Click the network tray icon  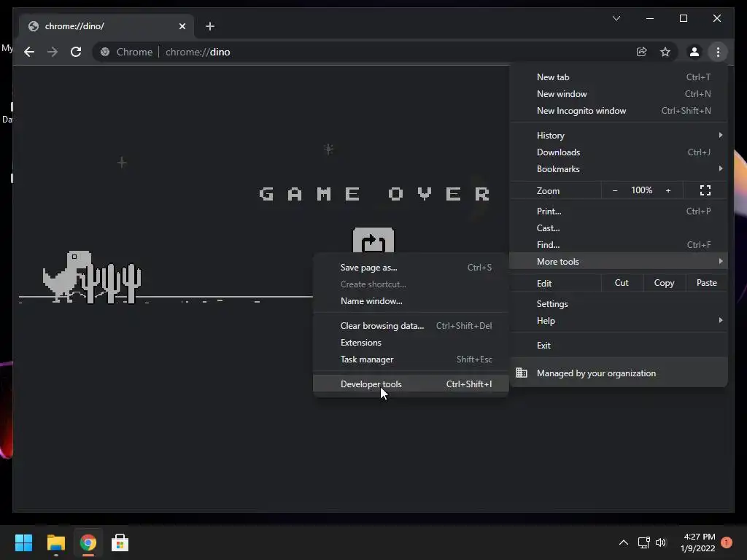(x=643, y=542)
